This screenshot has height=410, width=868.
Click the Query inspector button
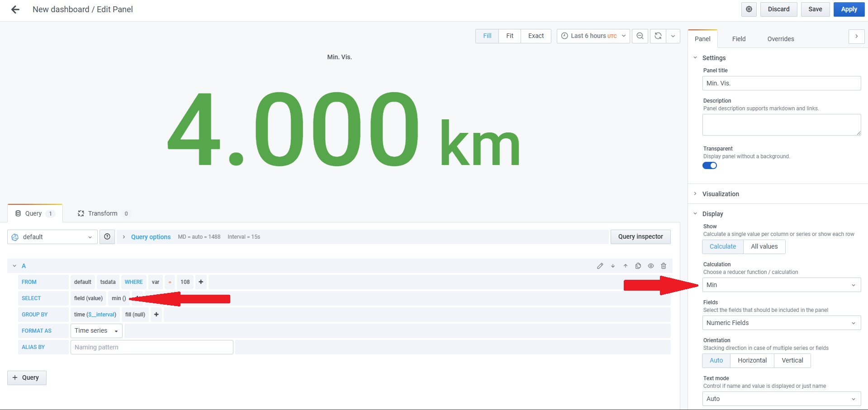coord(640,237)
